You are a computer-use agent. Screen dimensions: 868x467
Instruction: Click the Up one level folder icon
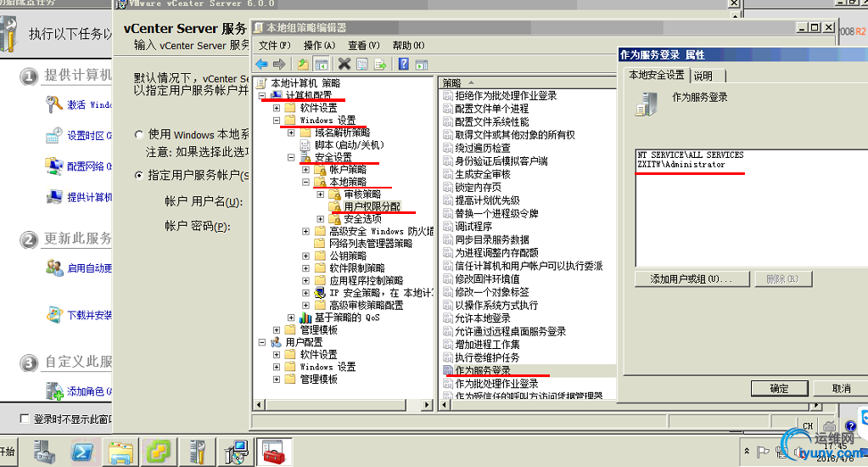tap(303, 65)
